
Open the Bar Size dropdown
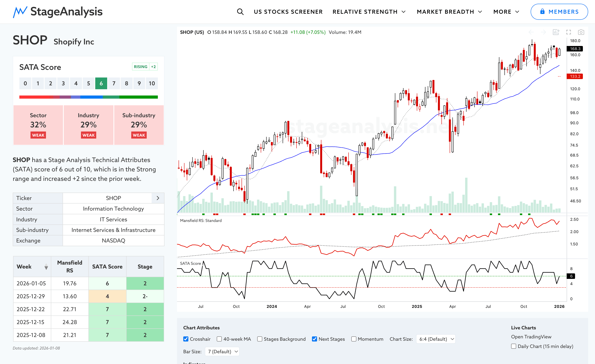tap(222, 351)
